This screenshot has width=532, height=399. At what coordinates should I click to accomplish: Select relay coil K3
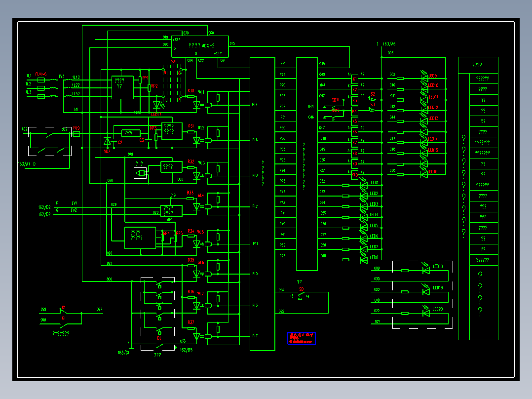point(354,101)
